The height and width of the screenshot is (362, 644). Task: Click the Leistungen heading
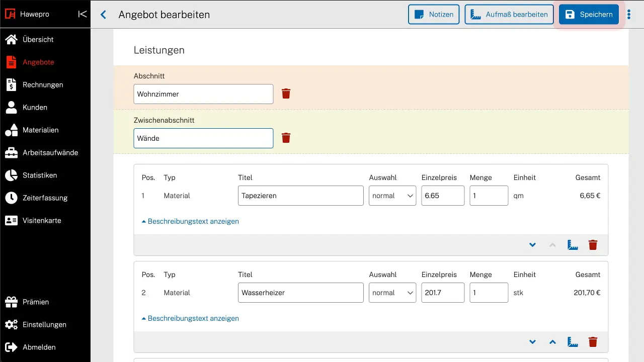point(159,50)
